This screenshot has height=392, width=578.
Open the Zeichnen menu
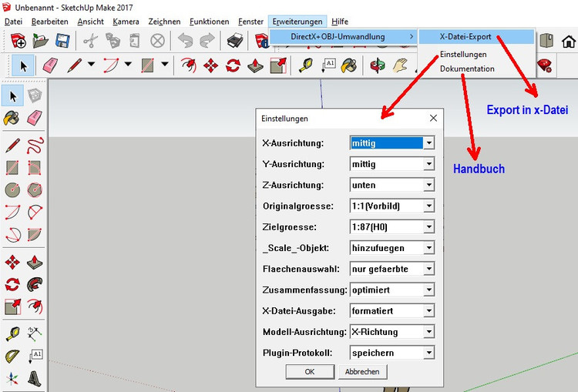pos(164,22)
